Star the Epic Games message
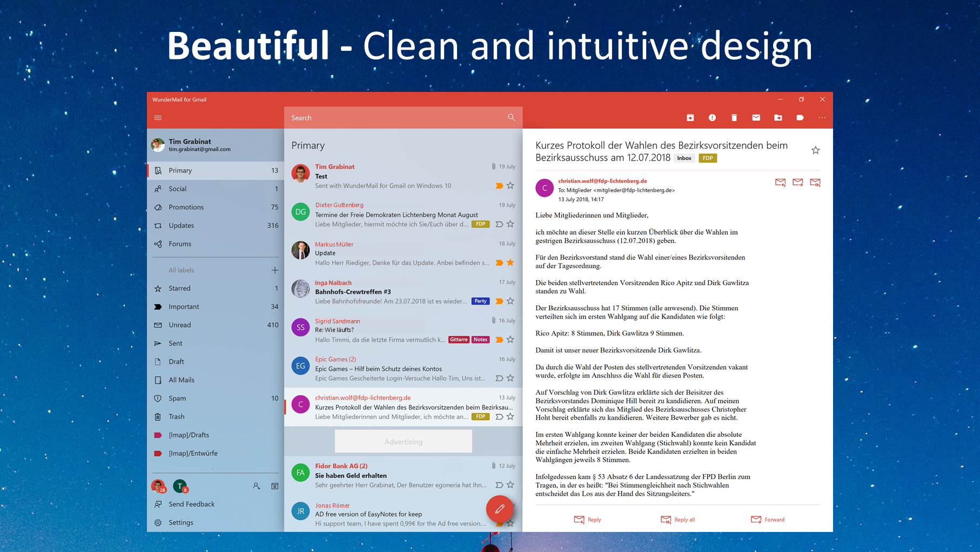This screenshot has height=552, width=980. tap(510, 378)
